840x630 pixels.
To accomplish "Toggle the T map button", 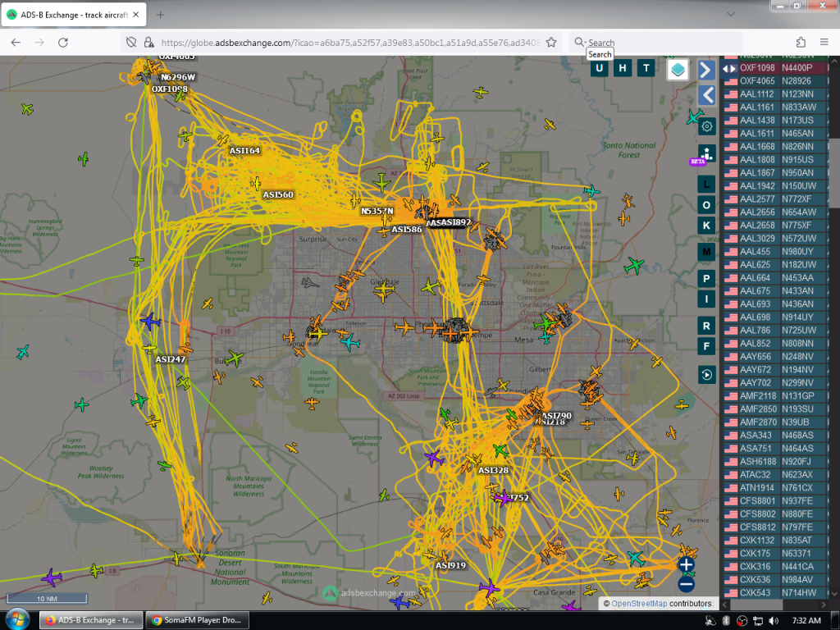I will (646, 68).
